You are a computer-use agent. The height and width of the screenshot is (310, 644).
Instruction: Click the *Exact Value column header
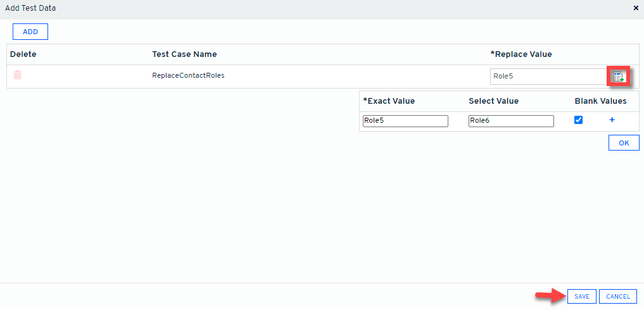(388, 101)
